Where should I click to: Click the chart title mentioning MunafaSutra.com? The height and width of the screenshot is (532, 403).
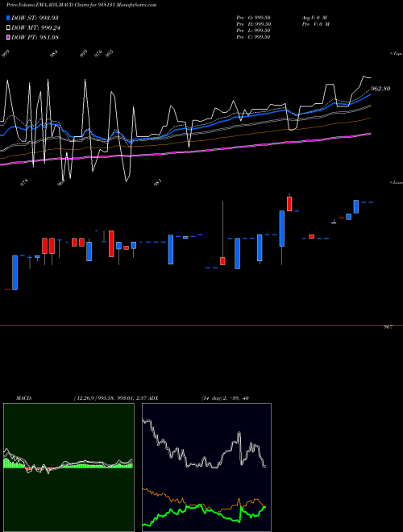click(x=81, y=5)
